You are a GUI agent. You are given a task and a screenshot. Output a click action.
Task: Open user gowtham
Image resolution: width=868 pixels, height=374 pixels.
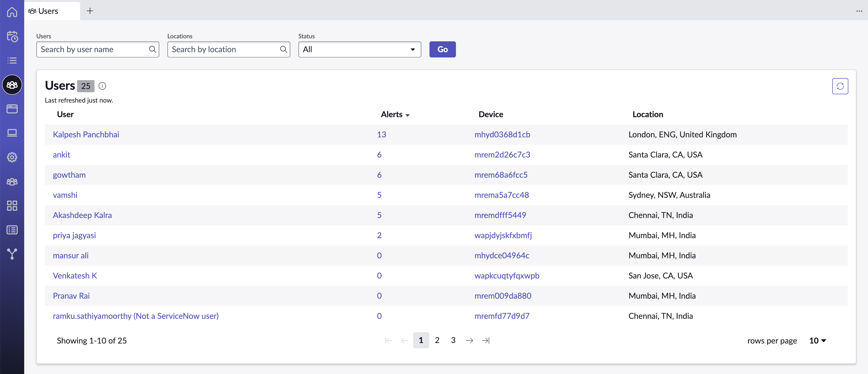click(x=69, y=175)
